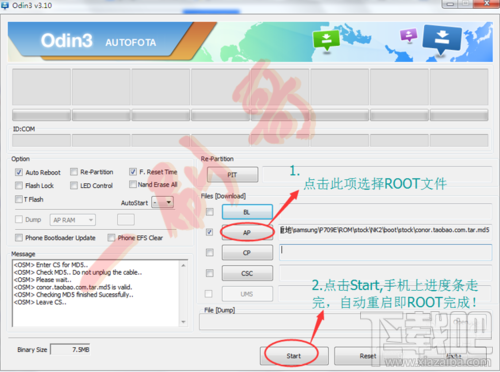Click the PIT file path field
500x372 pixels.
(x=377, y=174)
